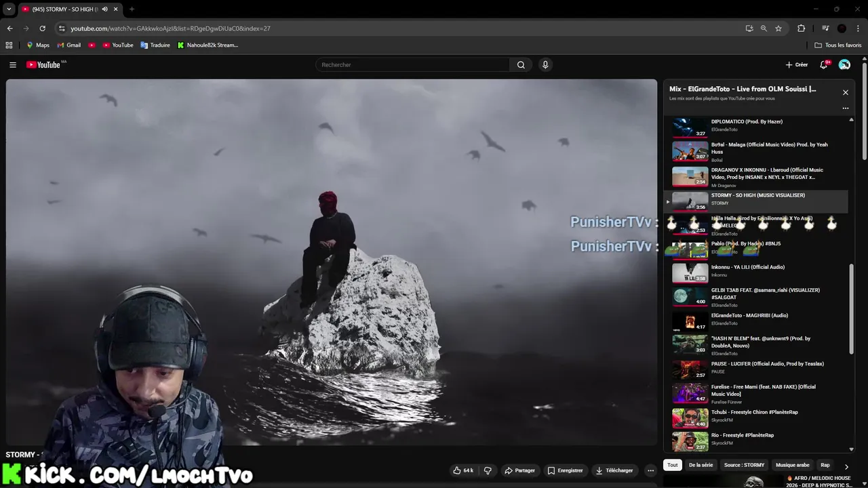Like the video with the thumbs-up button
Screen dimensions: 868x488
click(464, 470)
